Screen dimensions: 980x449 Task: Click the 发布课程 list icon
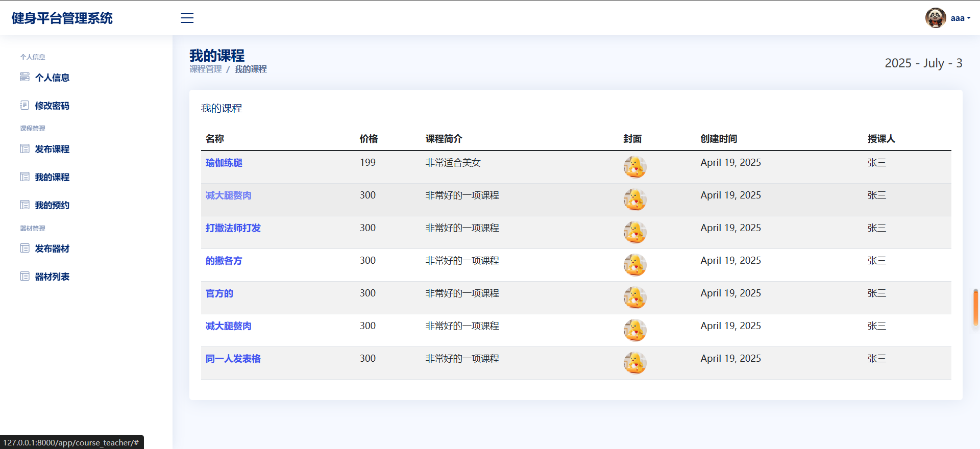[24, 148]
